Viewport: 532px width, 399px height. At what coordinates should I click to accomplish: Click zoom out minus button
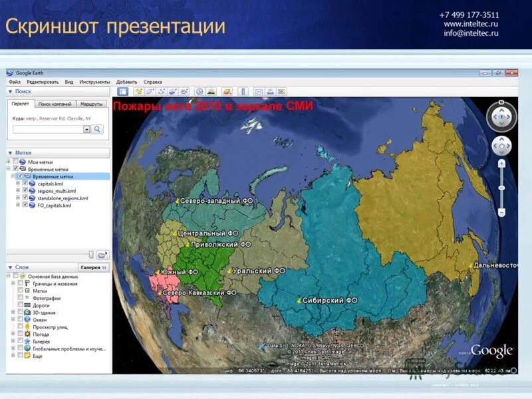coord(501,212)
